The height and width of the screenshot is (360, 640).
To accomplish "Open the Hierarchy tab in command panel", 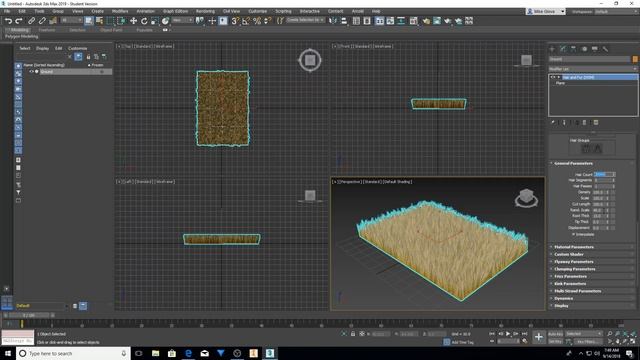I will [x=573, y=49].
